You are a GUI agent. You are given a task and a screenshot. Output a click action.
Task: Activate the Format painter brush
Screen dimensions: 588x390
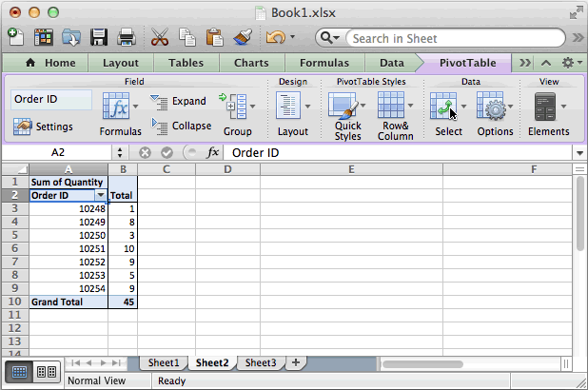tap(243, 37)
